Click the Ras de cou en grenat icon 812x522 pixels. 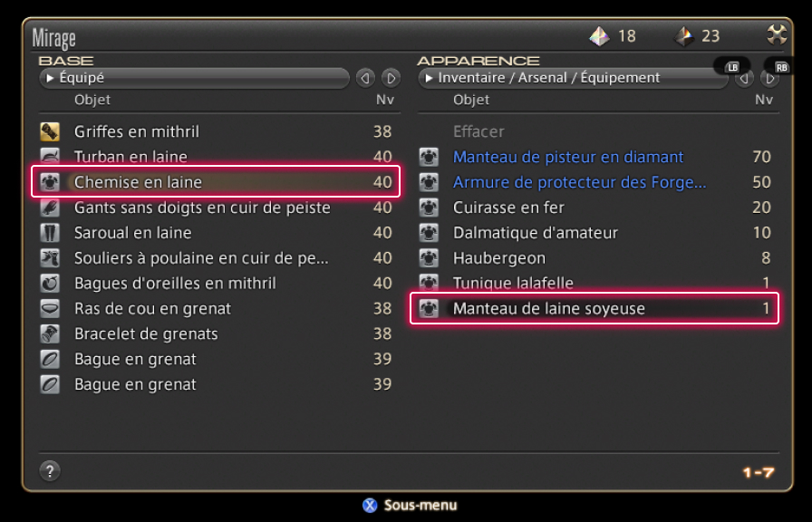[x=50, y=309]
